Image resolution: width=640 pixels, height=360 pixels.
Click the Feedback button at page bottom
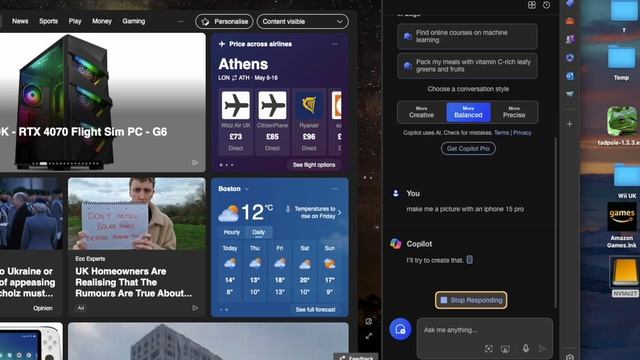click(x=356, y=358)
